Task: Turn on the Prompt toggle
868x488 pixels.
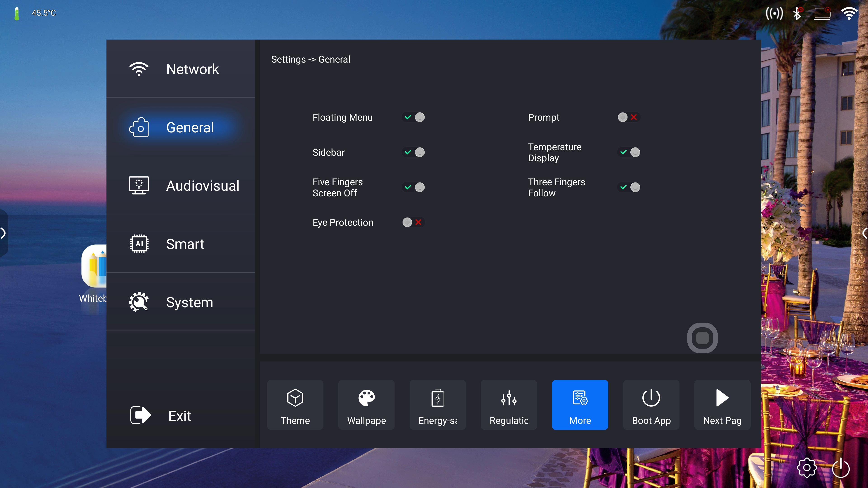Action: [628, 117]
